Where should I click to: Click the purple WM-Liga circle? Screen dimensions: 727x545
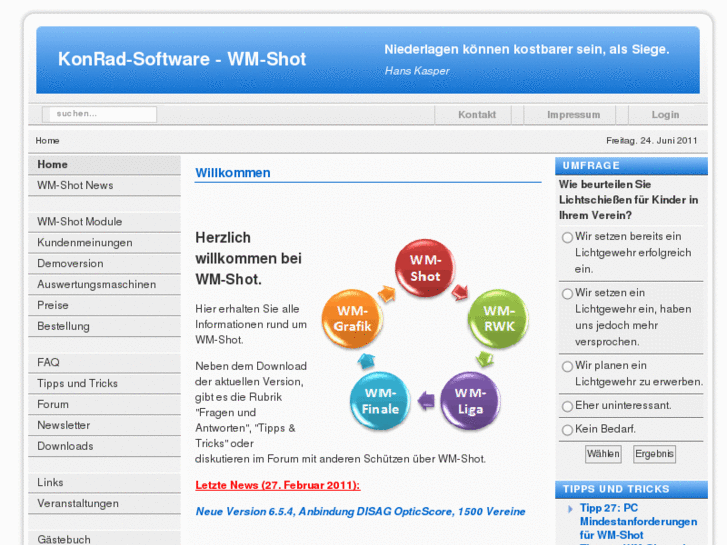click(x=470, y=401)
